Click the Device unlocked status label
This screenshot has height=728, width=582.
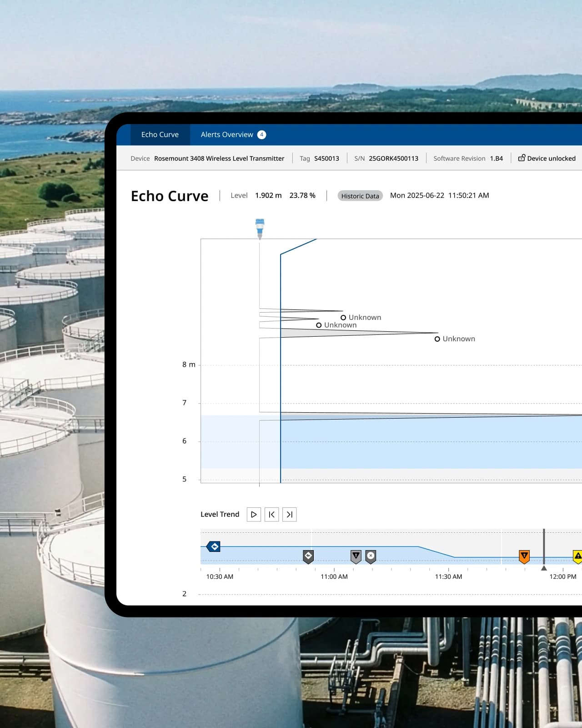pyautogui.click(x=551, y=158)
